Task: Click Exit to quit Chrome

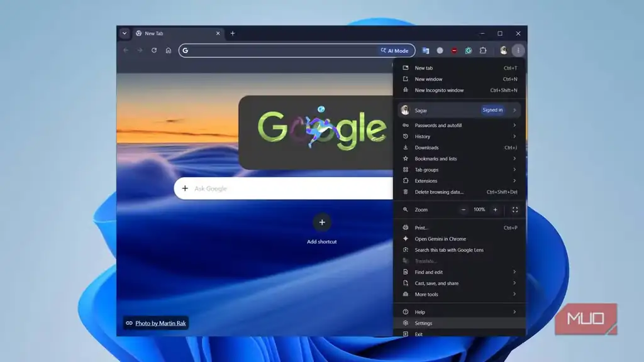Action: [459, 334]
